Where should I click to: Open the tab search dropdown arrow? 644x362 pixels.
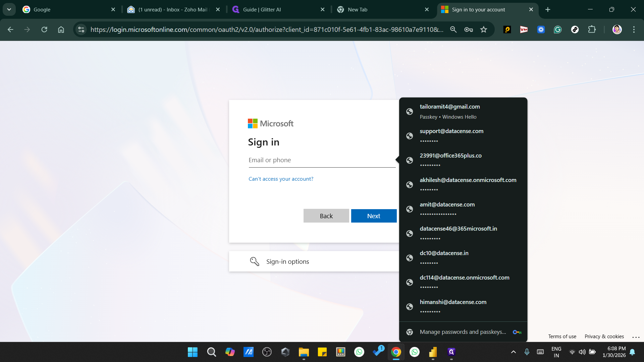pyautogui.click(x=9, y=9)
